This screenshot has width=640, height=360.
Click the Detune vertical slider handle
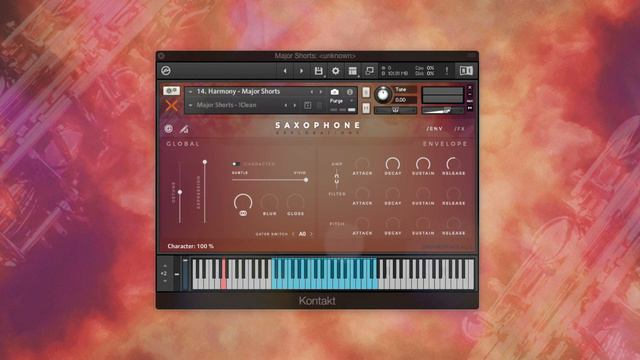(180, 192)
